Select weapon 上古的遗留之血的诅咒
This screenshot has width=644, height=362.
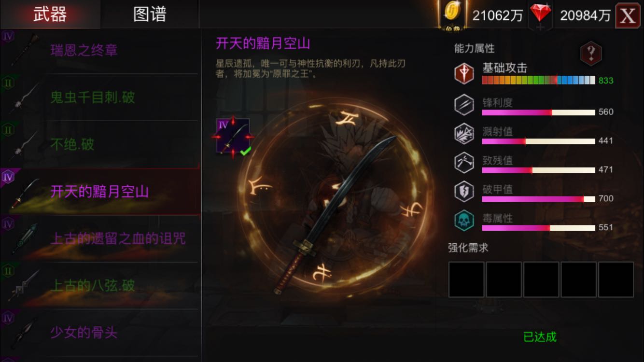pyautogui.click(x=99, y=238)
